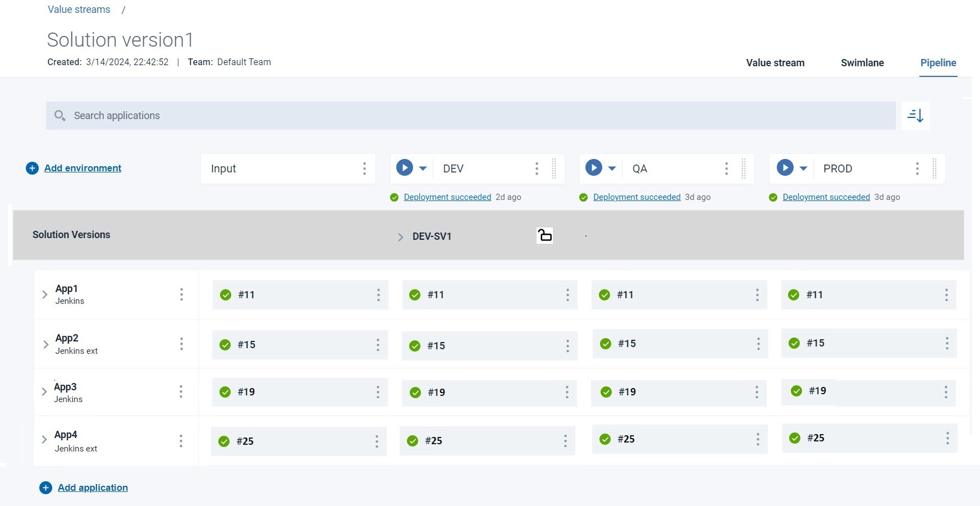Click the sort applications icon
Screen dimensions: 980x506
[x=915, y=116]
